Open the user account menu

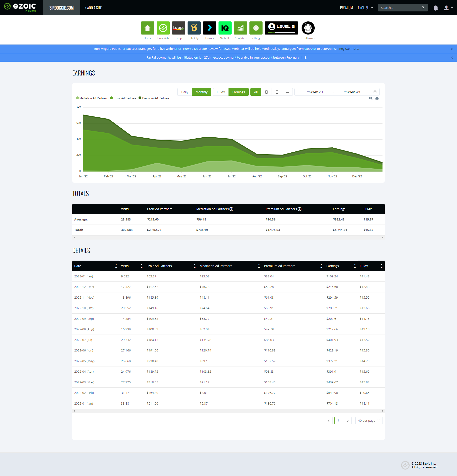click(x=448, y=8)
